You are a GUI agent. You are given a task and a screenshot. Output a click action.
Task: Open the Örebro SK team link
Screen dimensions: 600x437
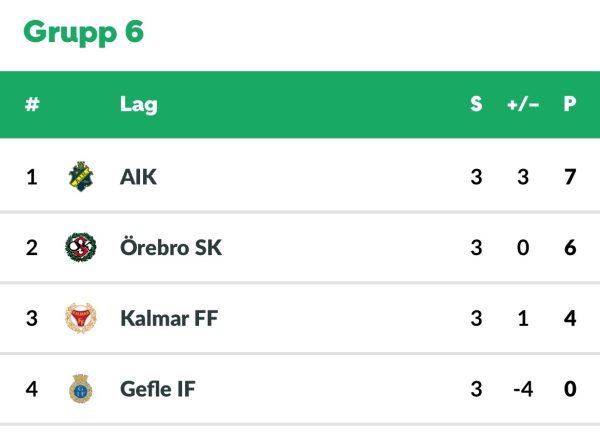[x=171, y=247]
